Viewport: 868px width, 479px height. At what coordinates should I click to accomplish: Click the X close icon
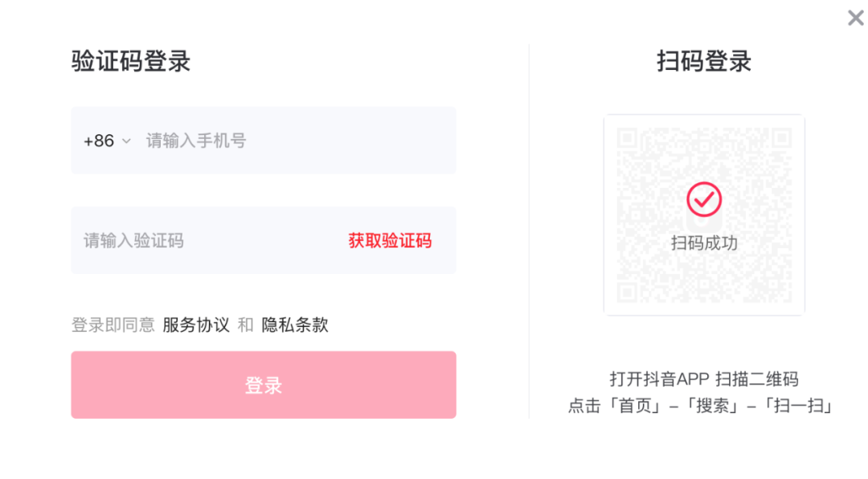click(x=854, y=18)
